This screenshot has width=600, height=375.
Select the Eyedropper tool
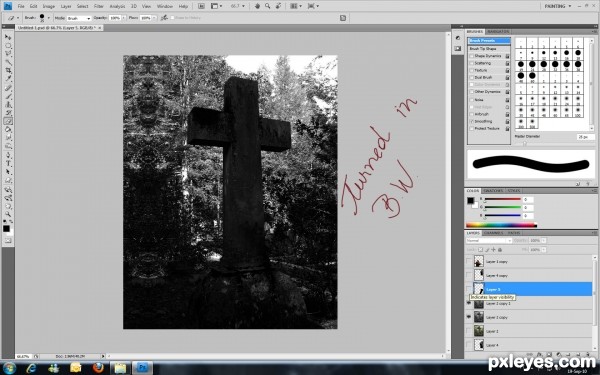(x=8, y=79)
